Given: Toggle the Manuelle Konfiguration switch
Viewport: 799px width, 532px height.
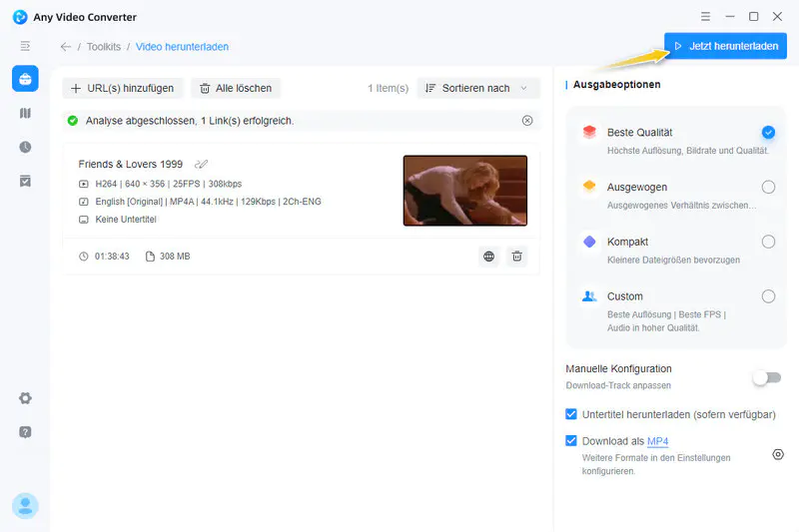Looking at the screenshot, I should [766, 377].
